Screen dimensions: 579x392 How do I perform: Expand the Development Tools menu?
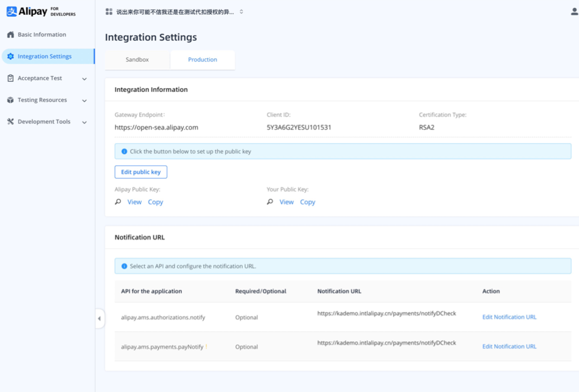[x=84, y=121]
